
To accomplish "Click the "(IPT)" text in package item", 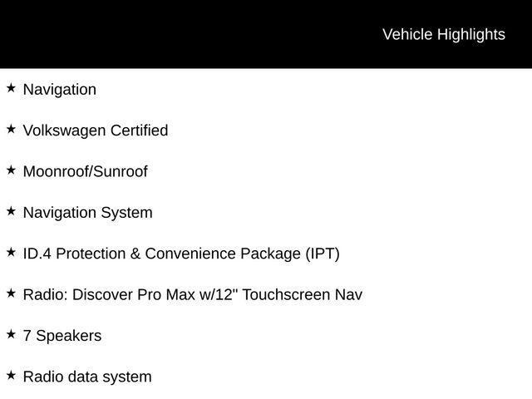I will tap(322, 254).
